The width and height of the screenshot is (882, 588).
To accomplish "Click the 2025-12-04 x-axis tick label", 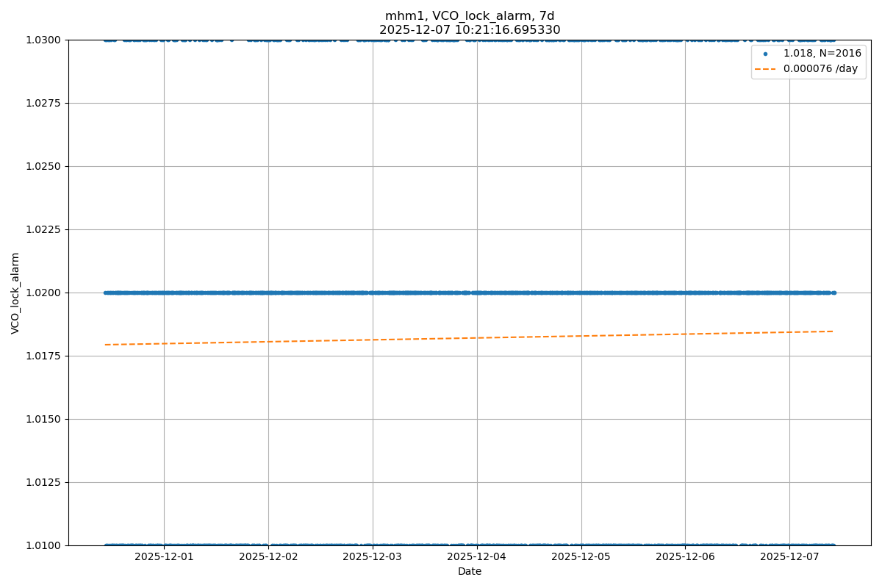I will (x=477, y=557).
